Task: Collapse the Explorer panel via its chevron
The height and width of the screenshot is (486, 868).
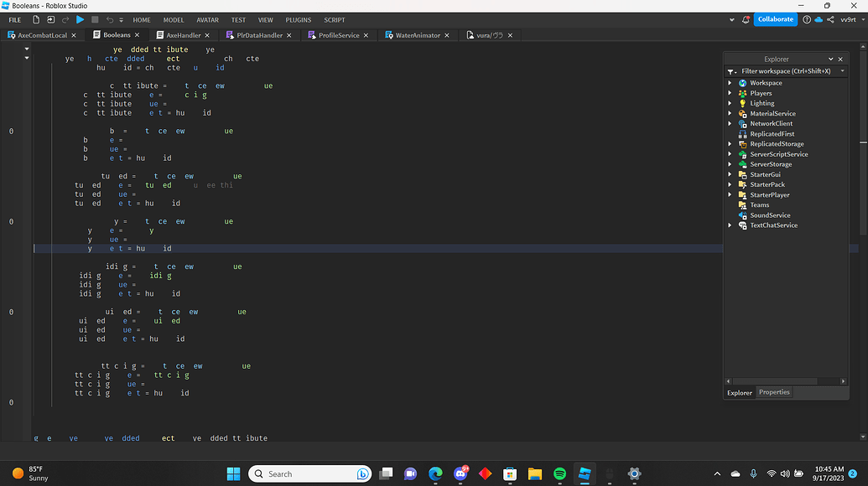Action: (x=830, y=59)
